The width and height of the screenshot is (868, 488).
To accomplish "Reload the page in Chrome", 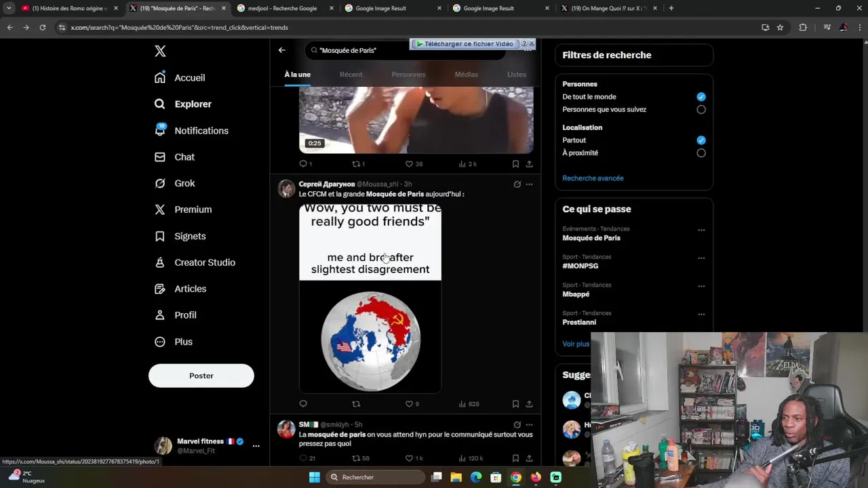I will pos(42,27).
